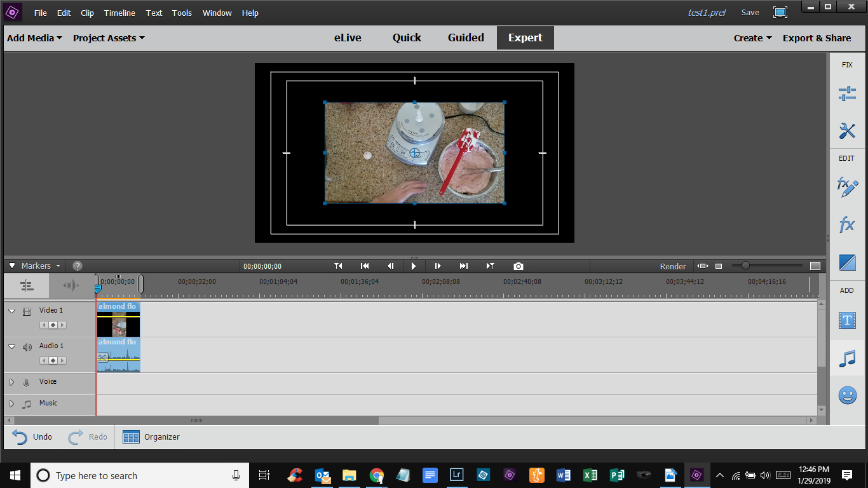Click the Markers help question-mark icon
The height and width of the screenshot is (488, 868).
(78, 266)
